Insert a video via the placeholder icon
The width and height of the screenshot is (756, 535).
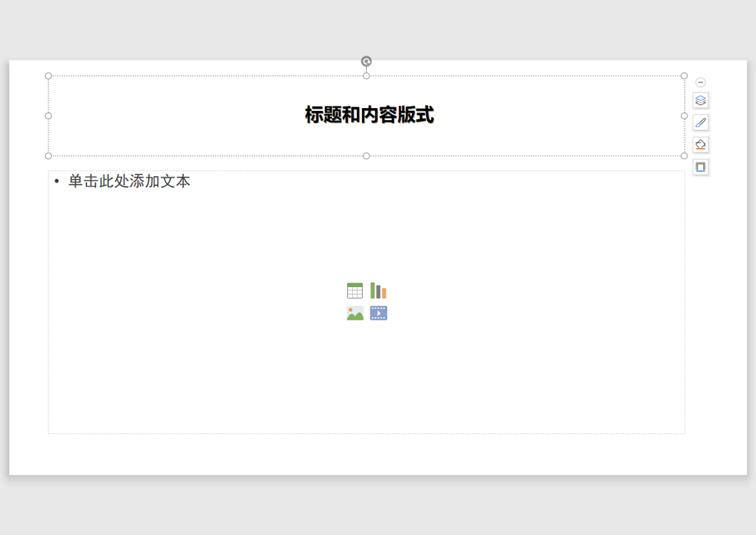coord(379,314)
